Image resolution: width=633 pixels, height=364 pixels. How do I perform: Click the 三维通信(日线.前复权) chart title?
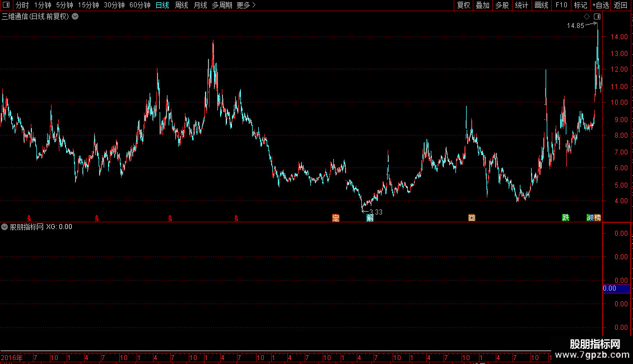pos(35,17)
